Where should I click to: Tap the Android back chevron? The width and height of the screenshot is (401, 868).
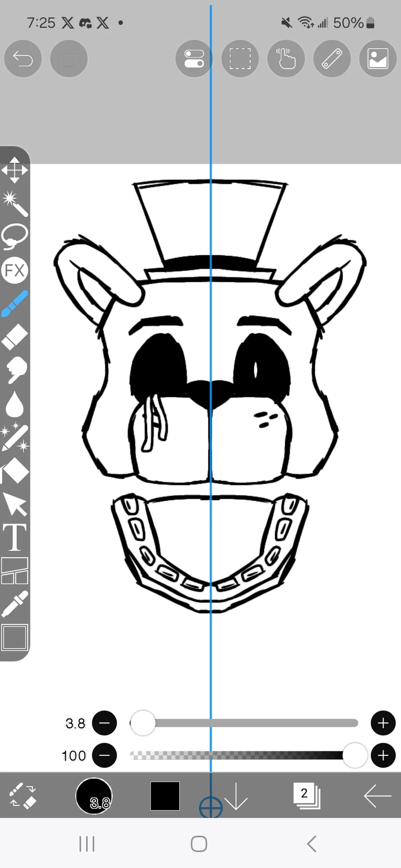(312, 844)
